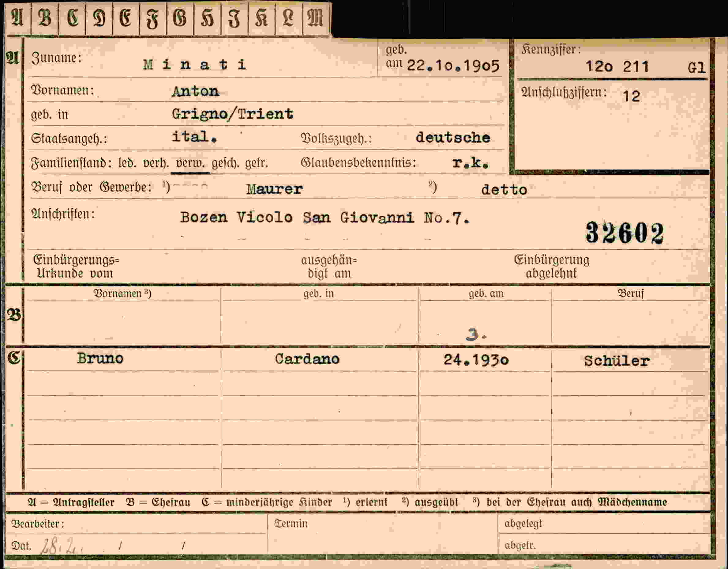Click the 'abgetr.' label
The height and width of the screenshot is (569, 728).
coord(520,545)
